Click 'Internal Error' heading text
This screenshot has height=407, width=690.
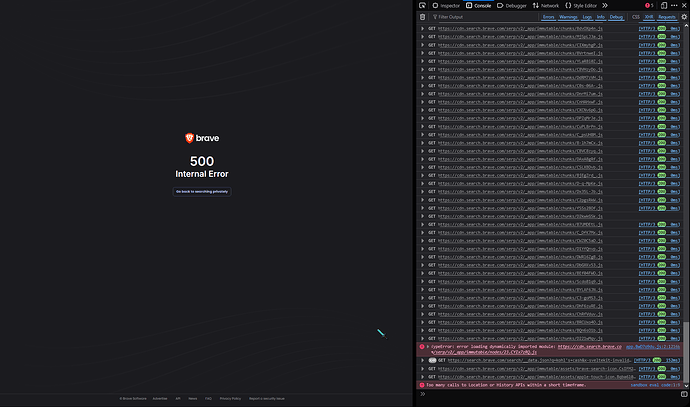202,174
